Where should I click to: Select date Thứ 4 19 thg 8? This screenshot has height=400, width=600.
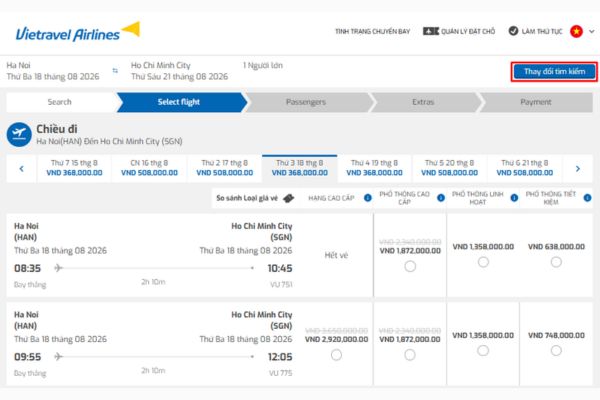[374, 168]
